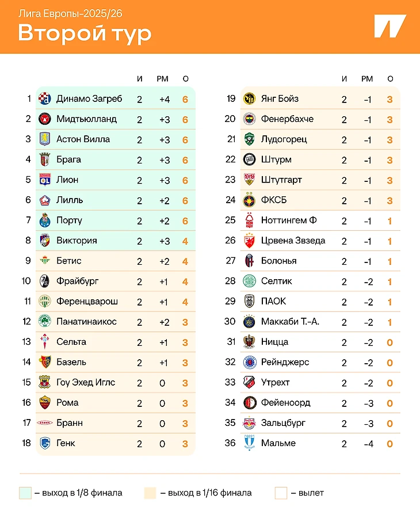Click the РМ column header in left table
The height and width of the screenshot is (518, 420).
tap(163, 79)
